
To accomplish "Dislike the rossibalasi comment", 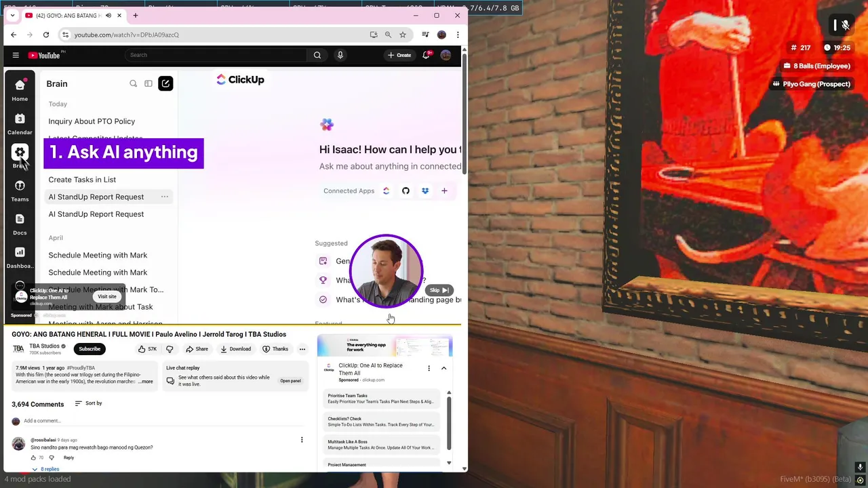I will point(52,457).
